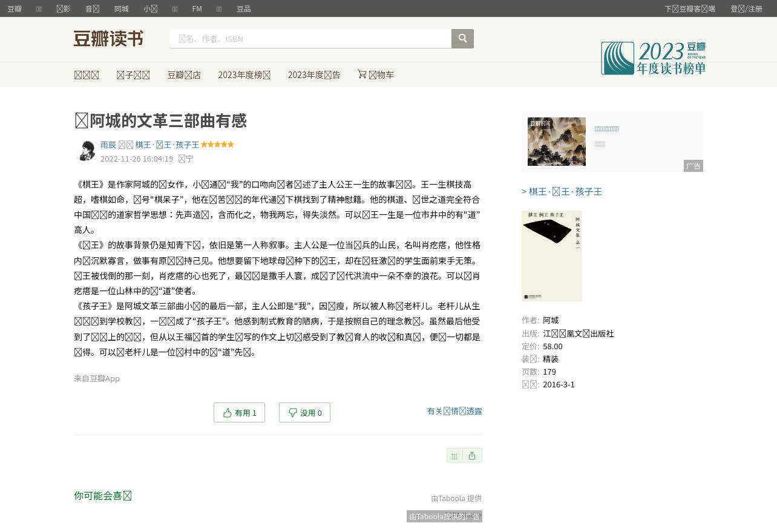This screenshot has height=532, width=777.
Task: Click the thumbs-up 有用 button
Action: (239, 412)
